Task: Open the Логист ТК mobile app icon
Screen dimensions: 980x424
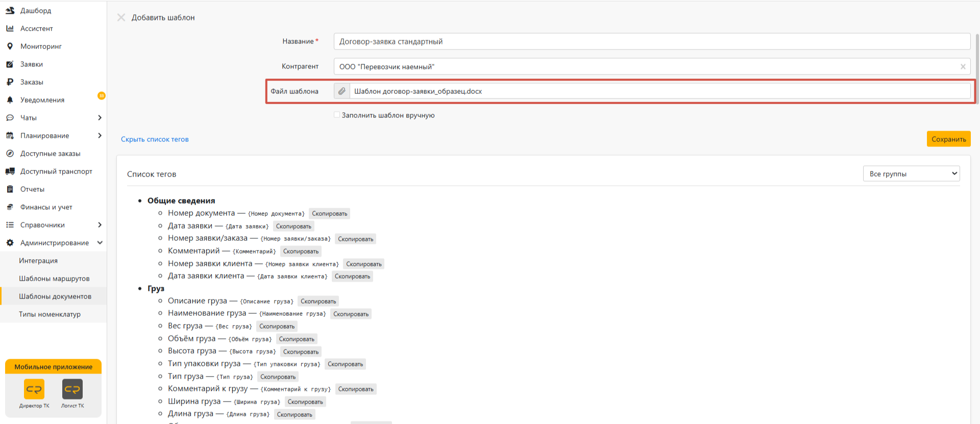Action: pyautogui.click(x=72, y=389)
